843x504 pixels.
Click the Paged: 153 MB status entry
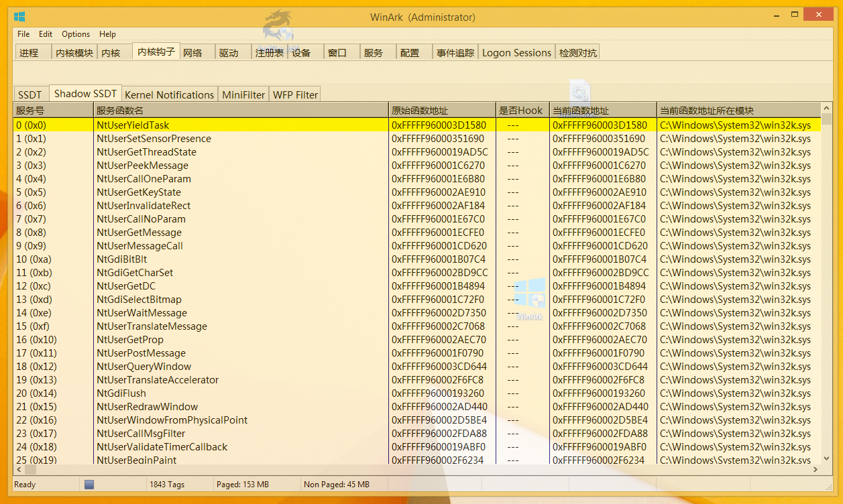pos(243,485)
